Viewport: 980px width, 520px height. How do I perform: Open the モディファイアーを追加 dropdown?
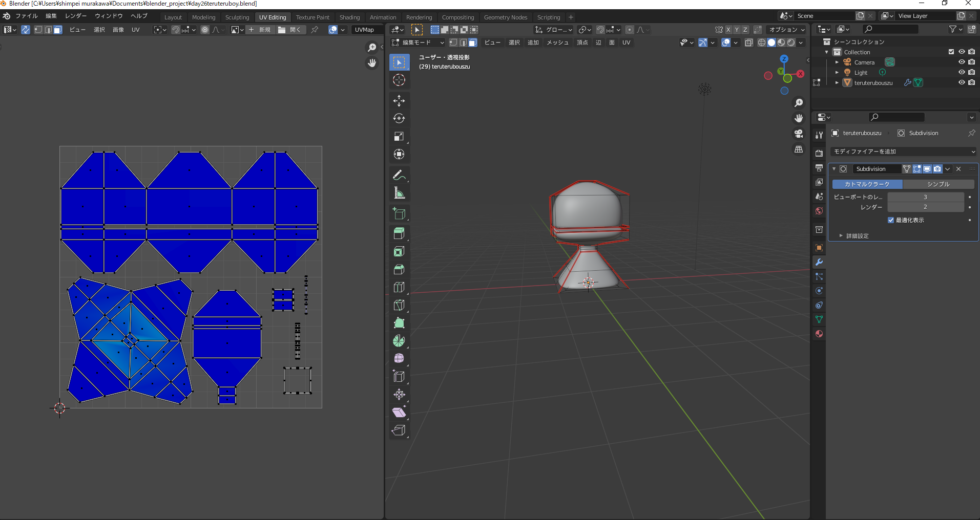[x=904, y=151]
